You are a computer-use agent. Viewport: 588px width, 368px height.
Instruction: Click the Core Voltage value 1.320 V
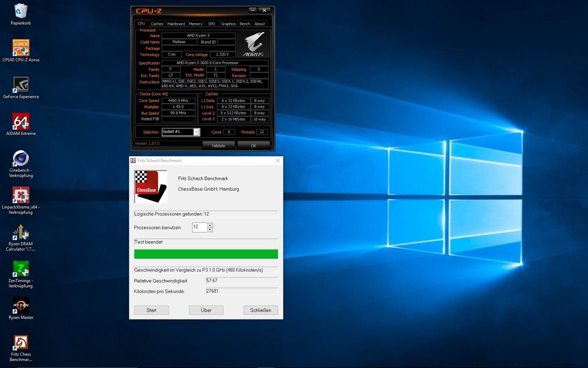tap(222, 54)
